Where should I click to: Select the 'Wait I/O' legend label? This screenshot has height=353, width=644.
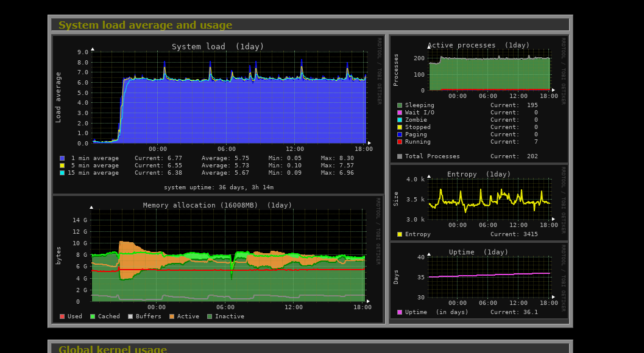[x=419, y=113]
